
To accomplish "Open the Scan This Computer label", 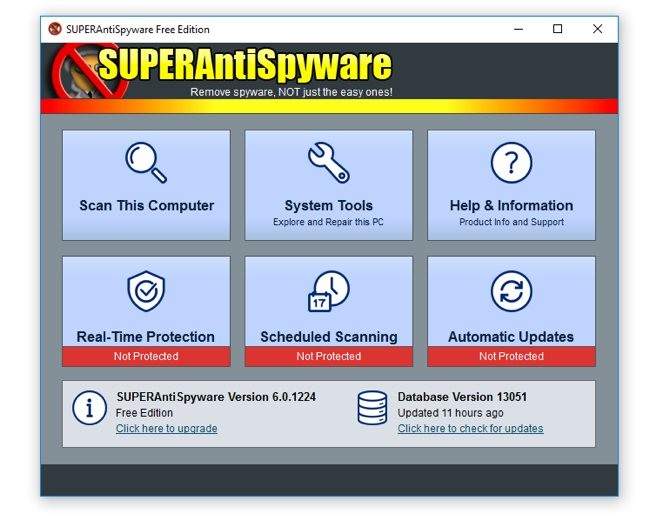I will (x=146, y=206).
